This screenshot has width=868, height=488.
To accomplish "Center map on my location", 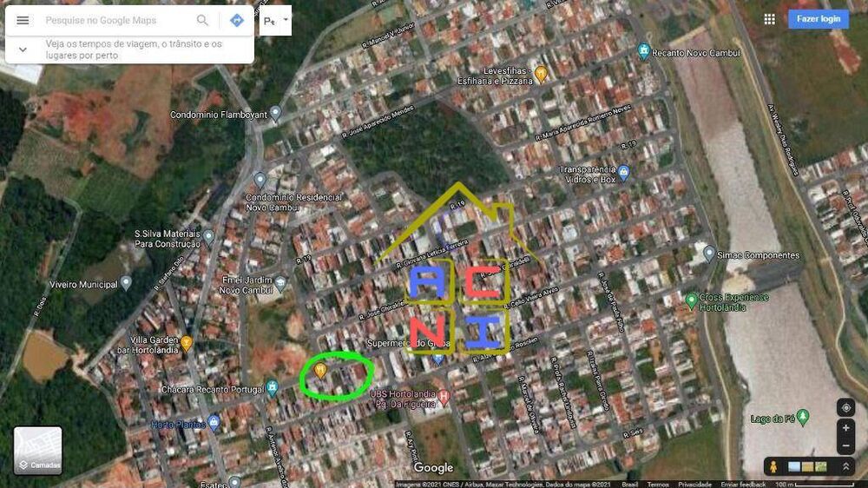I will pos(845,408).
